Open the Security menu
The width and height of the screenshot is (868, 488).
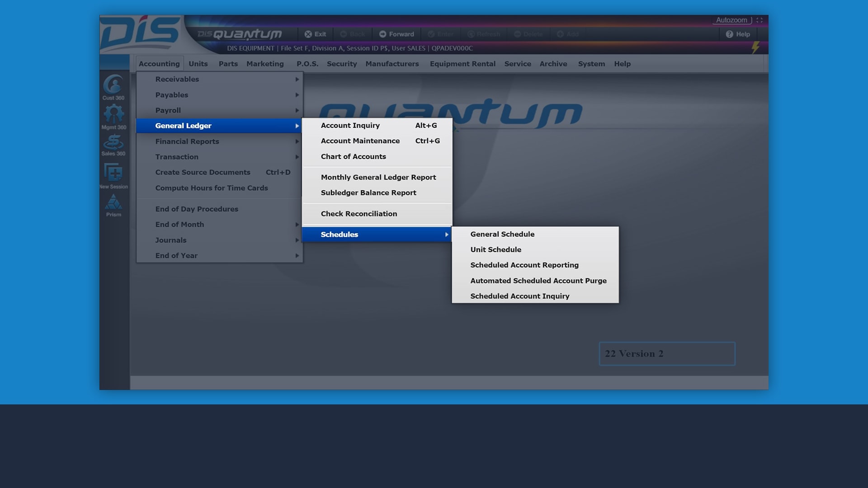click(342, 64)
